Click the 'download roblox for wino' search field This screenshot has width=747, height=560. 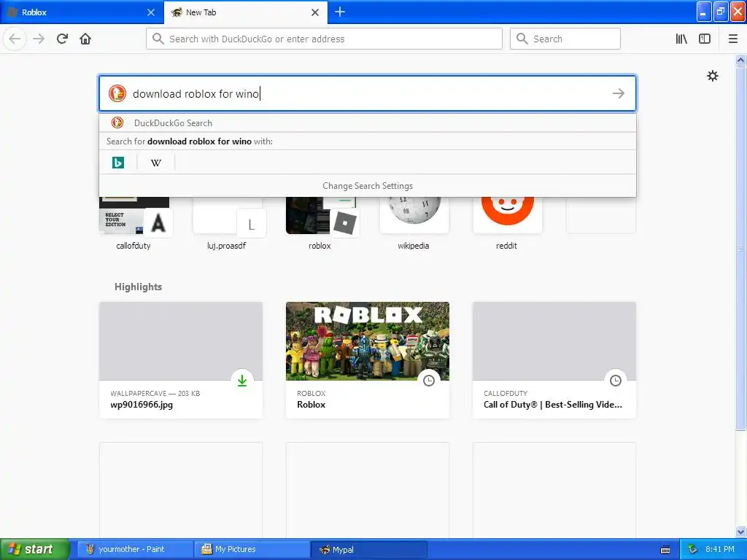coord(368,93)
